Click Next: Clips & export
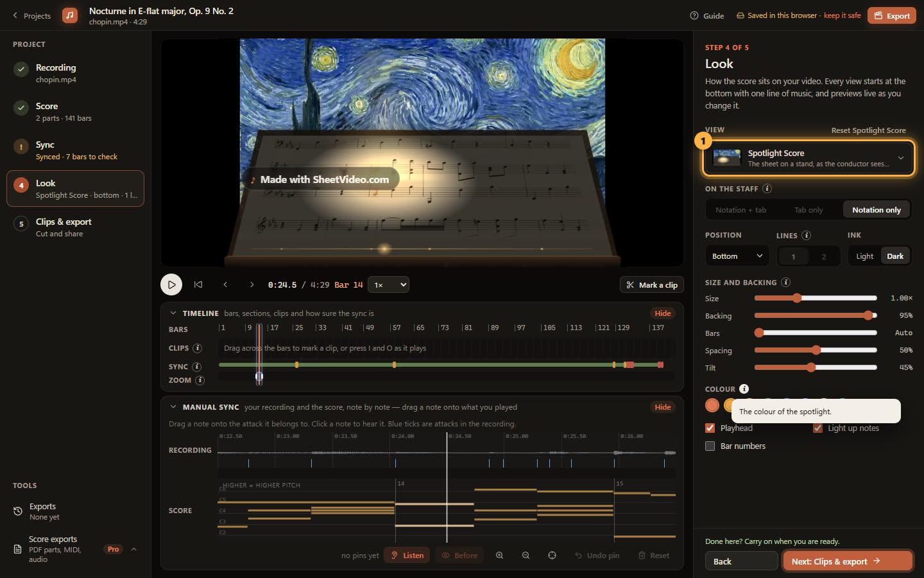The width and height of the screenshot is (924, 578). (848, 561)
